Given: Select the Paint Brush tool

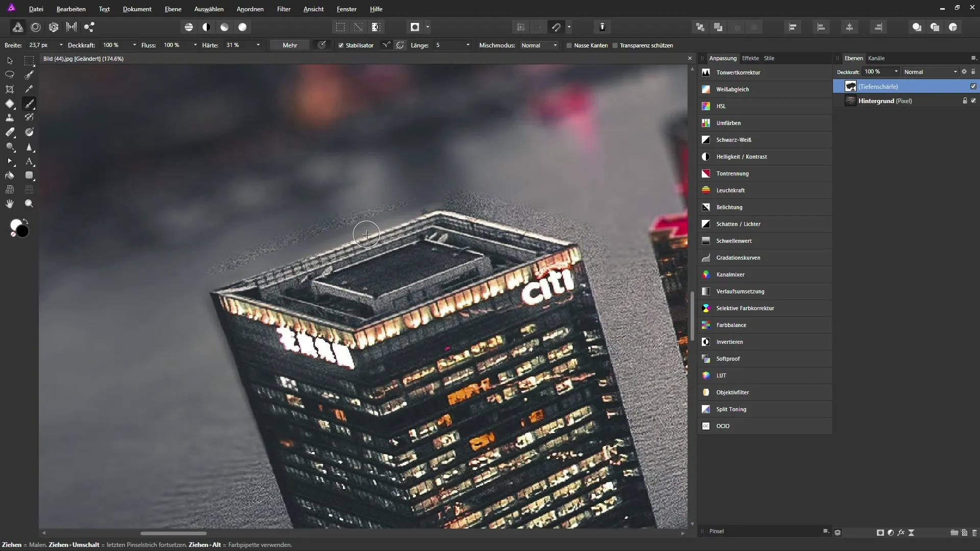Looking at the screenshot, I should click(x=29, y=104).
